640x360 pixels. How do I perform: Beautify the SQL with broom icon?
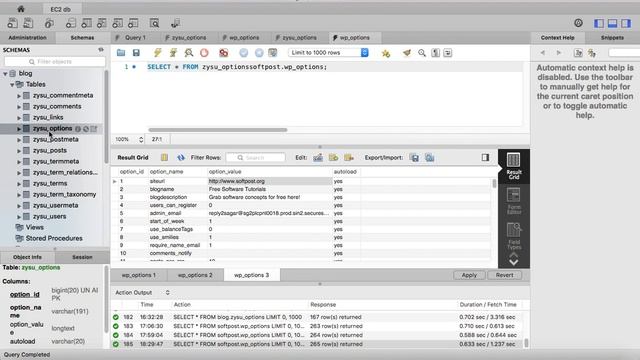coord(407,53)
